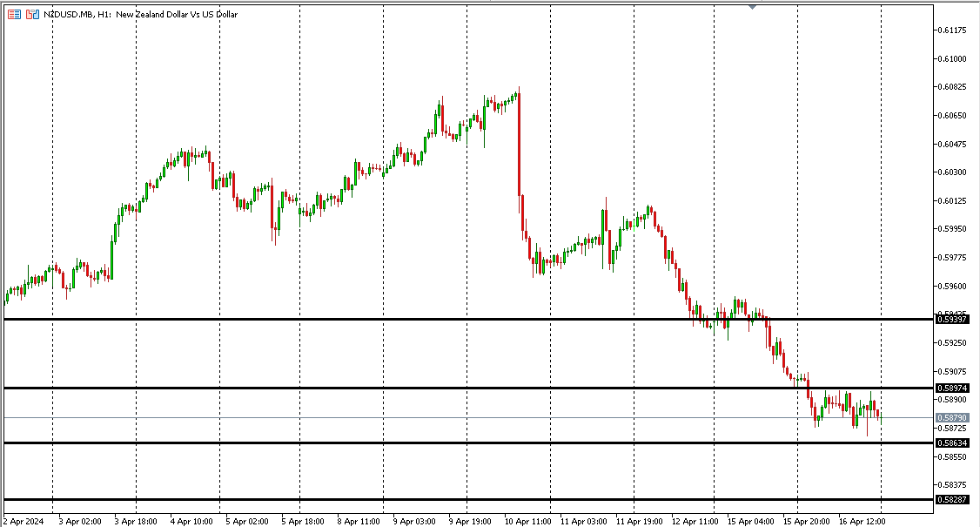Click the 2 Apr 2024 time label
Image resolution: width=980 pixels, height=527 pixels.
point(23,521)
